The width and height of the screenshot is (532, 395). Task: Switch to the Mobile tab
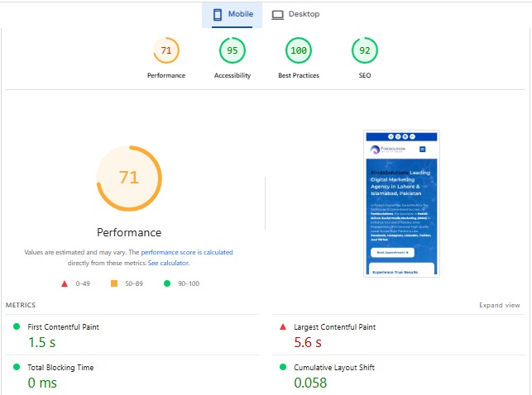(232, 14)
